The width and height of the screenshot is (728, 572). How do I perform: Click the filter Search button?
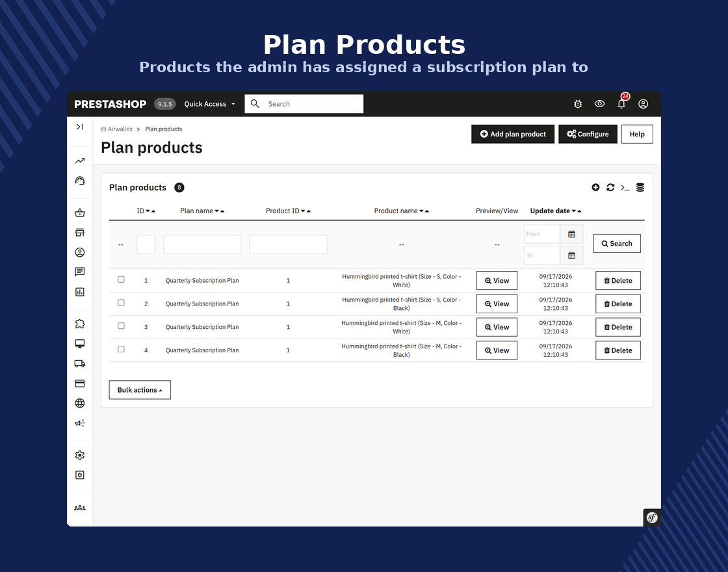tap(617, 243)
